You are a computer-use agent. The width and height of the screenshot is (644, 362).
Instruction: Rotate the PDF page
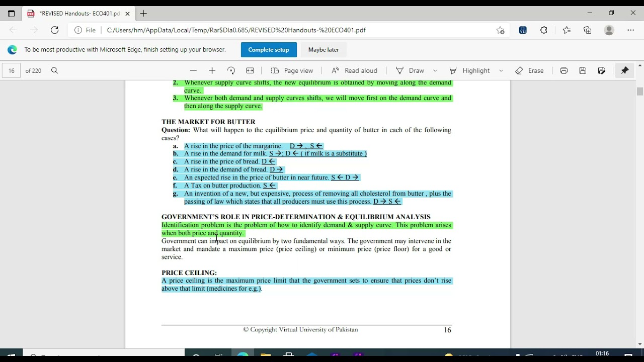point(231,71)
